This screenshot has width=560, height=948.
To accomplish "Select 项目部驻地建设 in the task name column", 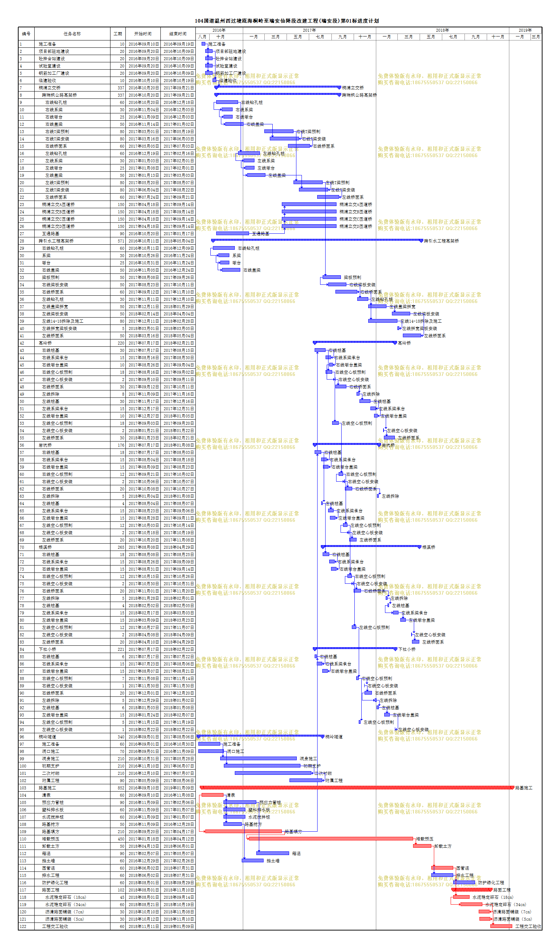I will 54,51.
